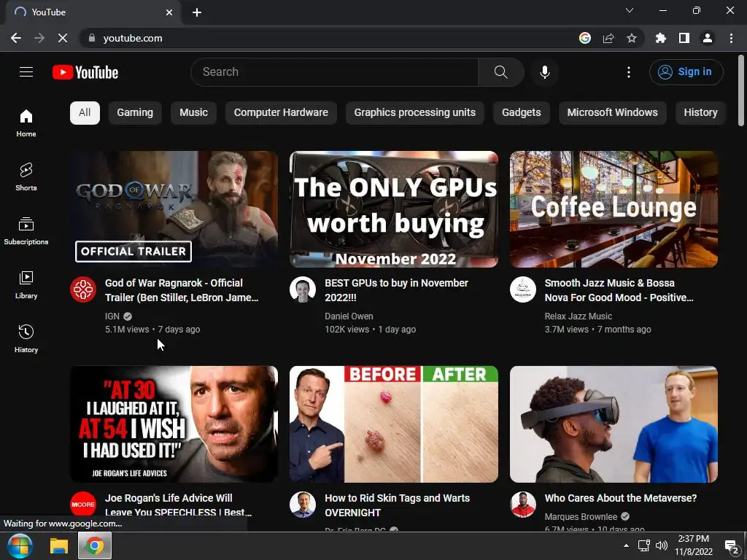
Task: Open Who Cares About the Metaverse title
Action: coord(620,498)
